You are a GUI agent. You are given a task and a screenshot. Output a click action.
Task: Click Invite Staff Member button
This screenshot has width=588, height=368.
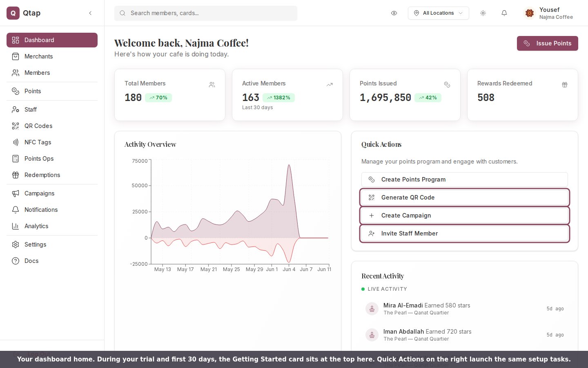465,233
